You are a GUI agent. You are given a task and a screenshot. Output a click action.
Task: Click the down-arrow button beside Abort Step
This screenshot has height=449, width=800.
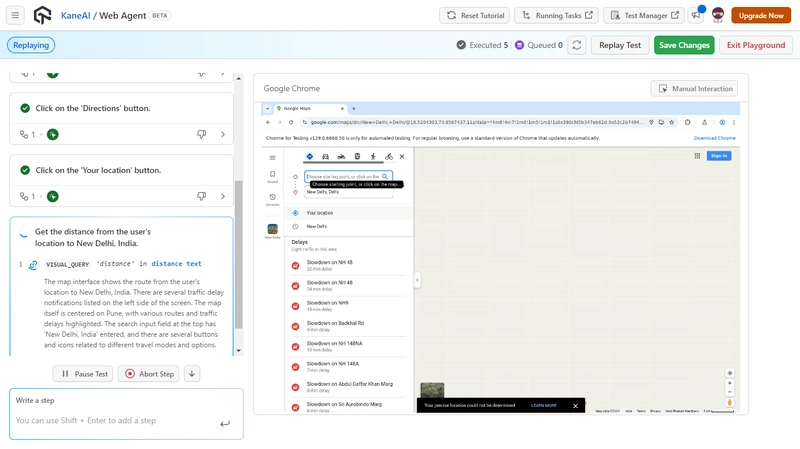tap(192, 373)
